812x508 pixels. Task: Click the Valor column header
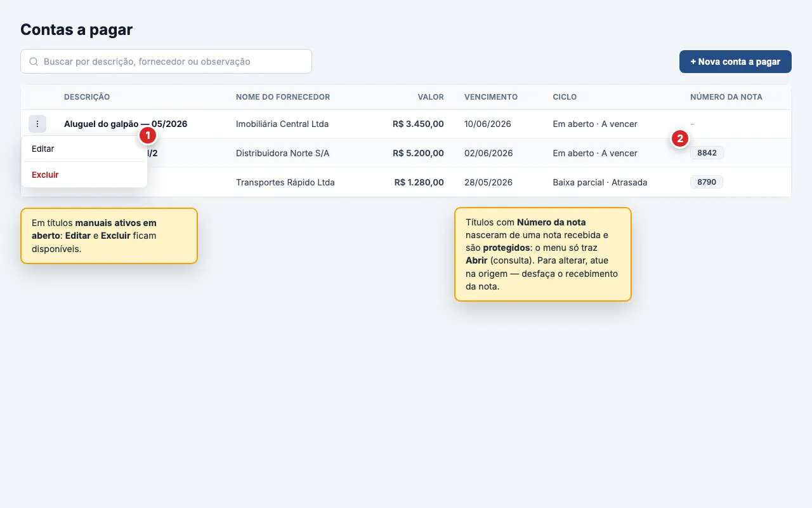click(431, 97)
